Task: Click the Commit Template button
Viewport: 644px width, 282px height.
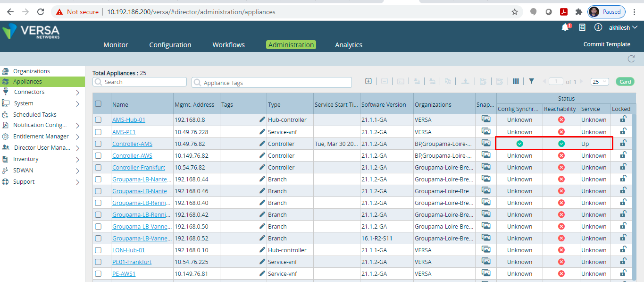Action: pos(607,44)
